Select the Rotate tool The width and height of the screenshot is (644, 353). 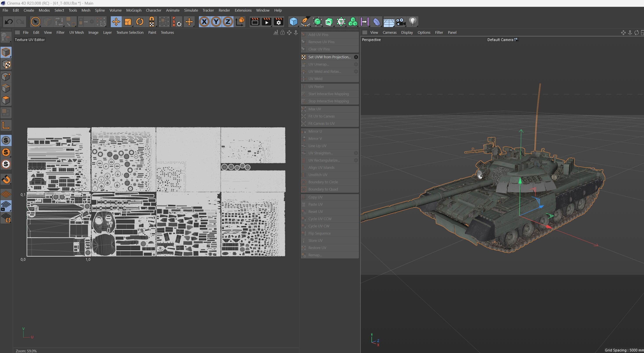(140, 22)
